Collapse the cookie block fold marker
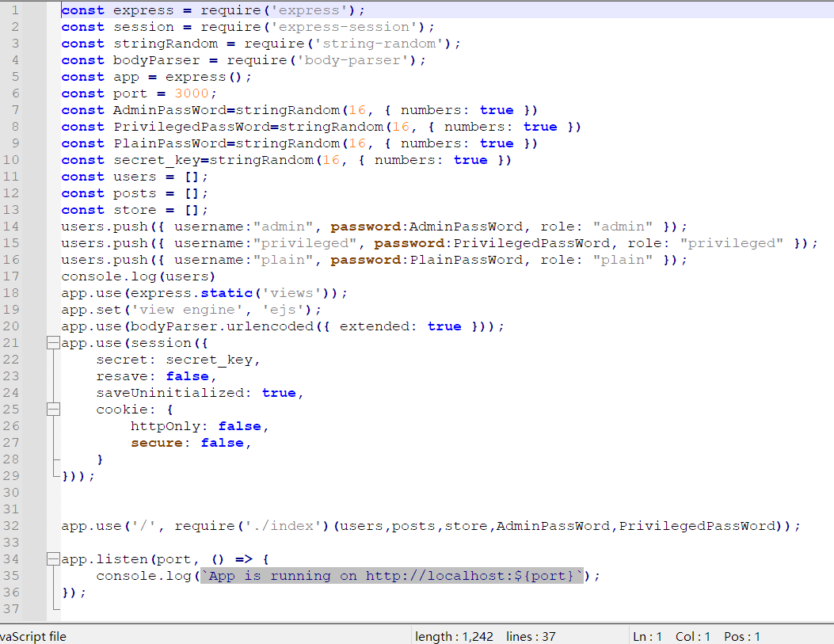Screen dimensions: 834x644 [x=53, y=410]
